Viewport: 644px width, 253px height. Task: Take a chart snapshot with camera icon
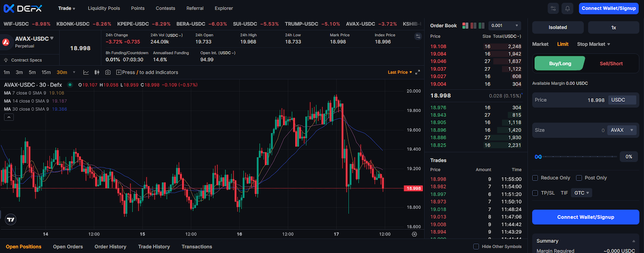tap(108, 72)
